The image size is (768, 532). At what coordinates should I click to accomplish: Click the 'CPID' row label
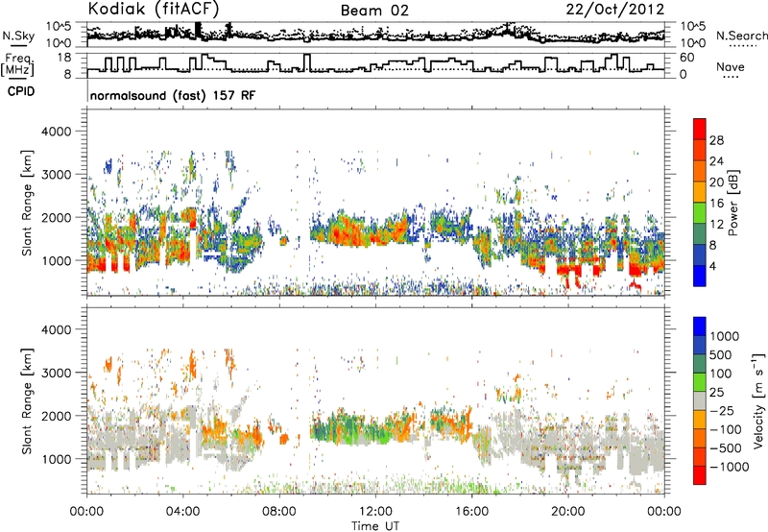pos(21,91)
